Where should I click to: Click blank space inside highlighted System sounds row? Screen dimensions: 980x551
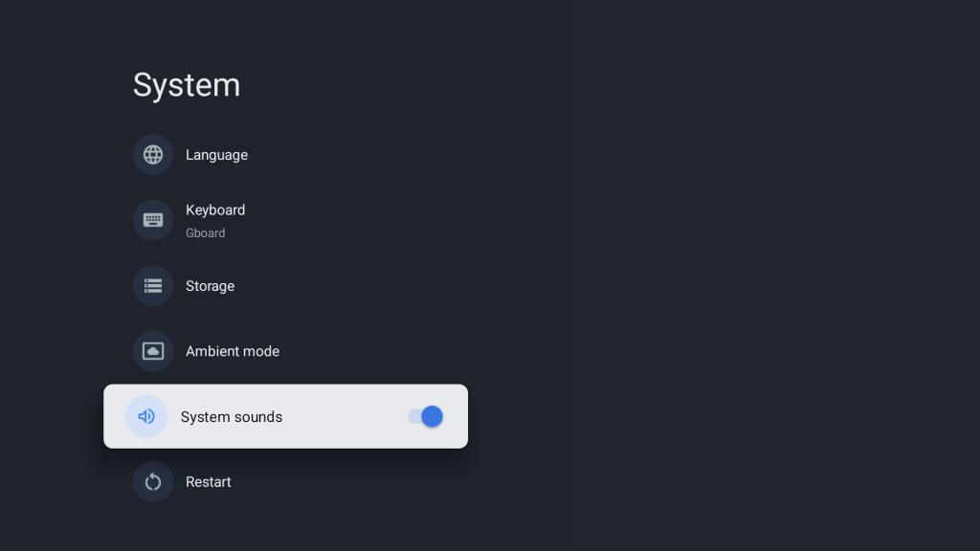pyautogui.click(x=345, y=417)
